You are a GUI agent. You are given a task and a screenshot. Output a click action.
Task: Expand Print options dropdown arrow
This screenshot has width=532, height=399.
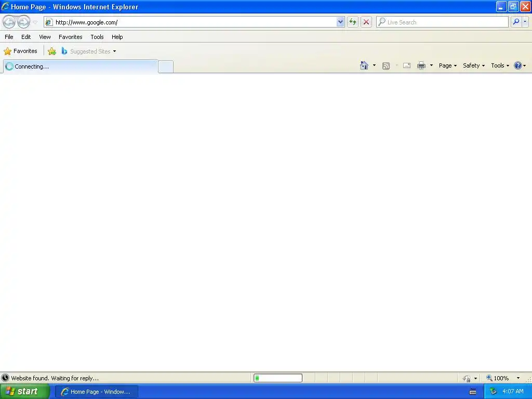click(432, 65)
